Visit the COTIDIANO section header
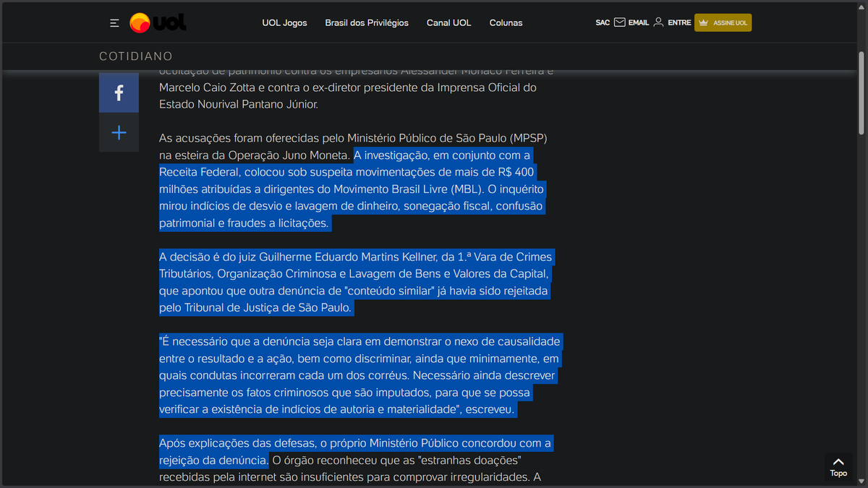The height and width of the screenshot is (488, 868). click(x=136, y=56)
